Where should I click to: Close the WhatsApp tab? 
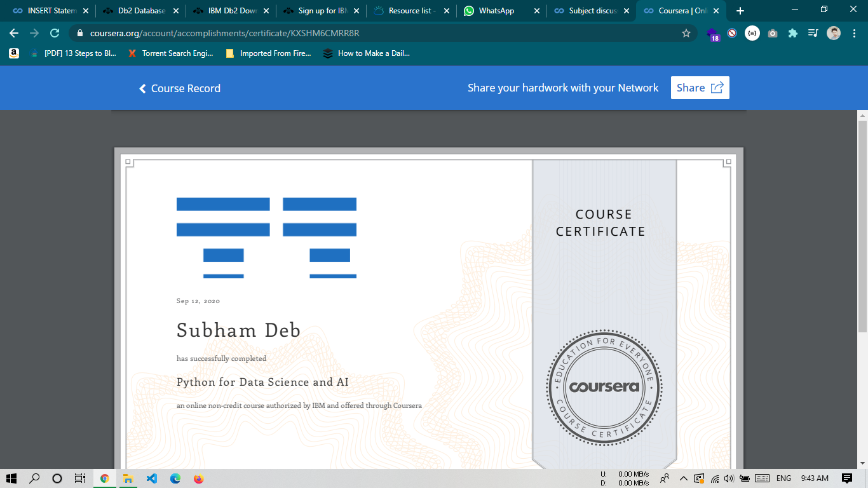[537, 11]
